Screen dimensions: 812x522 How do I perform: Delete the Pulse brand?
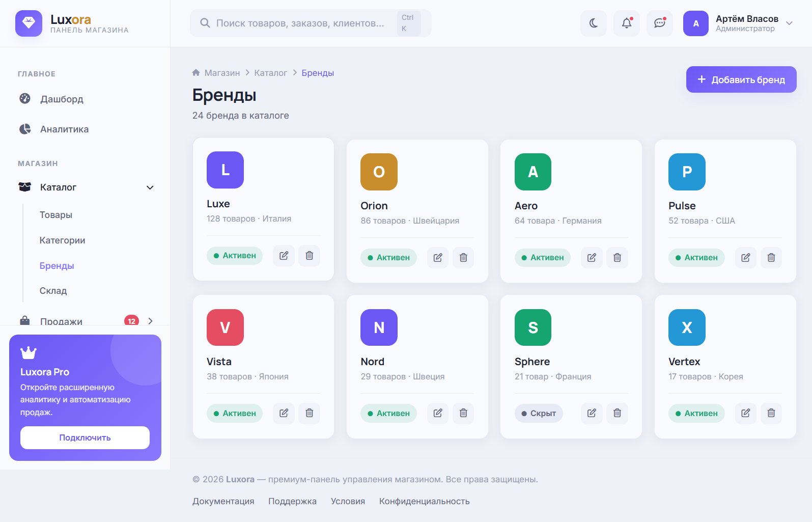pos(771,258)
